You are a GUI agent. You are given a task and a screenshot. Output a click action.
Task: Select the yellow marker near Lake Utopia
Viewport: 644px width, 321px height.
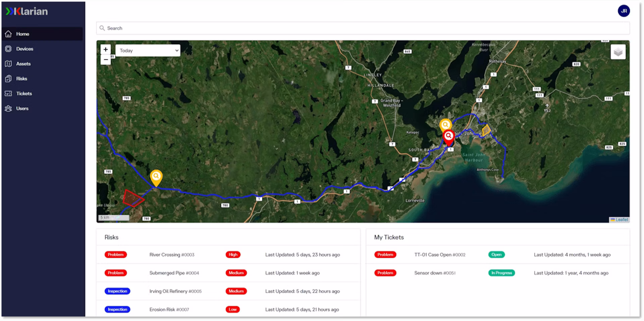156,178
